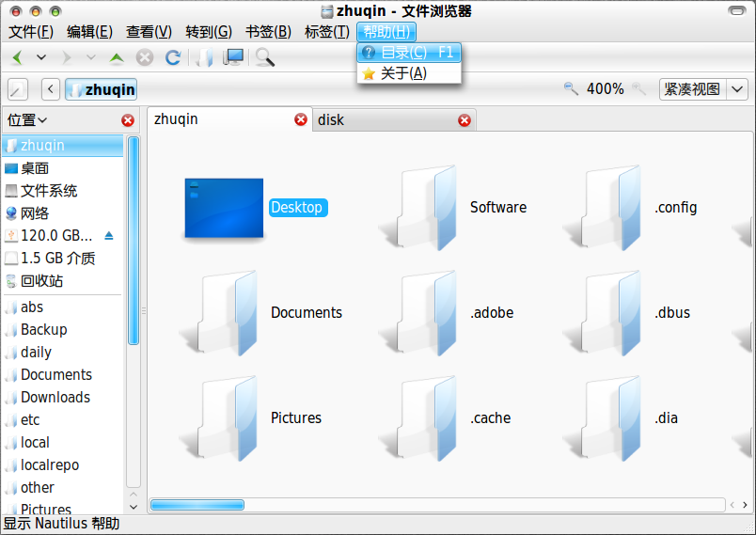
Task: Open the 查看(V) menu
Action: (149, 32)
